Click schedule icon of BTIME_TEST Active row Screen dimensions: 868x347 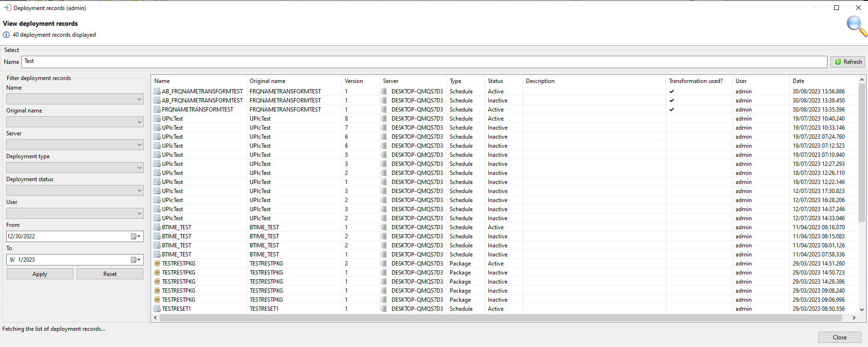(x=157, y=227)
